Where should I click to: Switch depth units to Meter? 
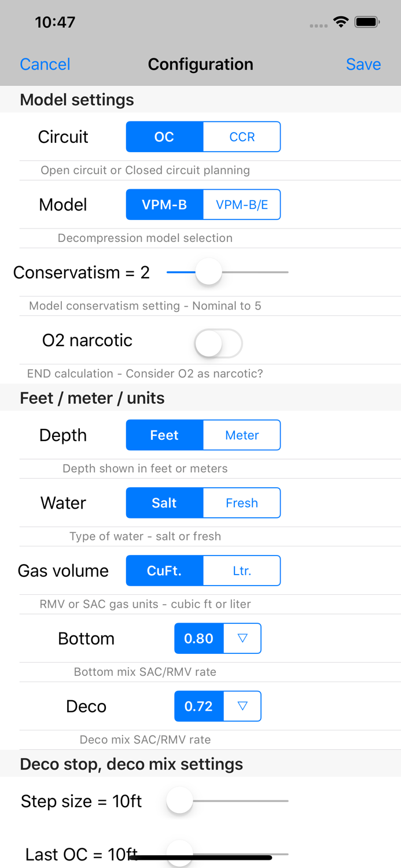point(242,435)
